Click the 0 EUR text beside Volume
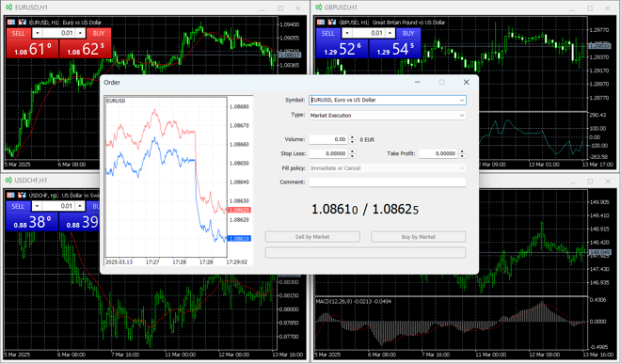The width and height of the screenshot is (621, 364). coord(367,140)
